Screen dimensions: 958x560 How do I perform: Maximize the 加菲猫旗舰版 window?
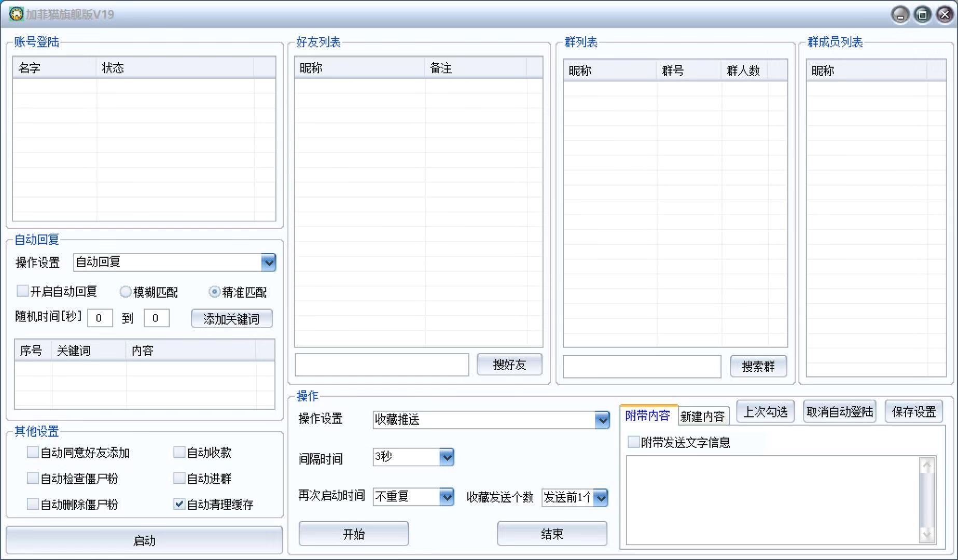(x=922, y=15)
